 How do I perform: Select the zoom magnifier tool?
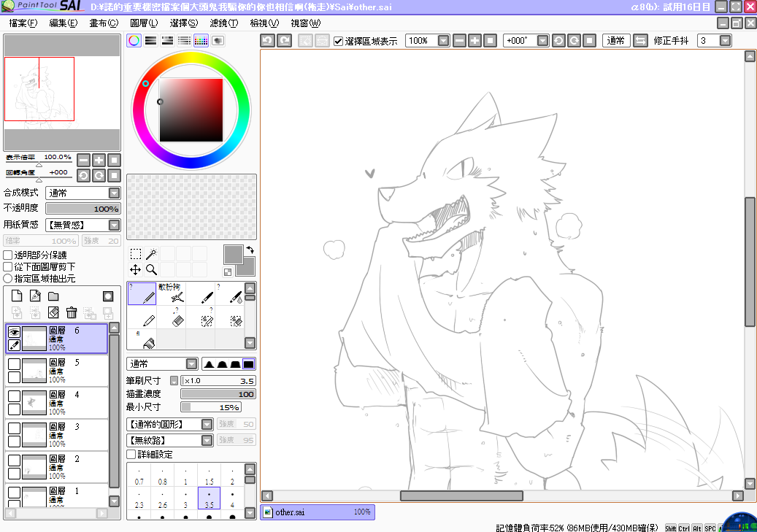click(x=151, y=269)
